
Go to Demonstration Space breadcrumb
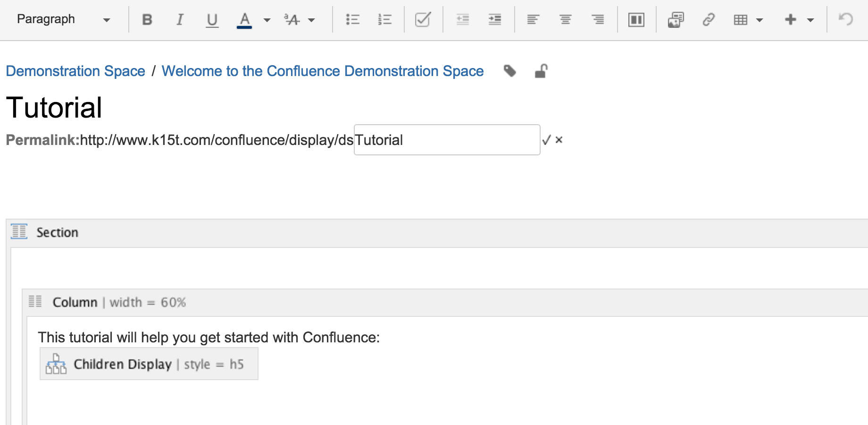point(75,71)
